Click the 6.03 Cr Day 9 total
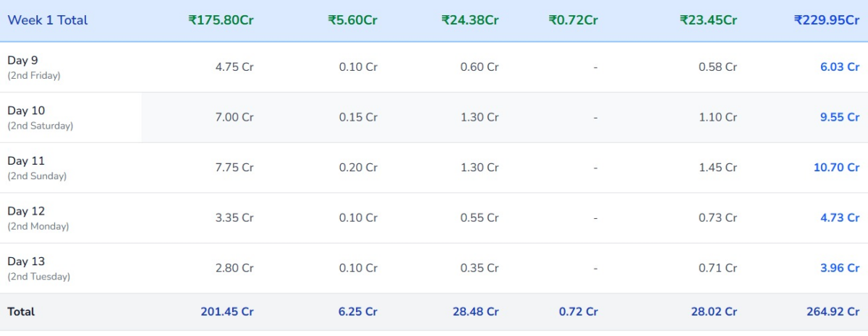Image resolution: width=868 pixels, height=336 pixels. (840, 67)
